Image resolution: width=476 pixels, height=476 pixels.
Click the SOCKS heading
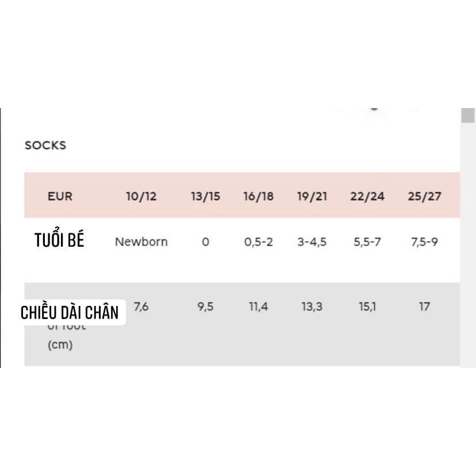click(45, 145)
